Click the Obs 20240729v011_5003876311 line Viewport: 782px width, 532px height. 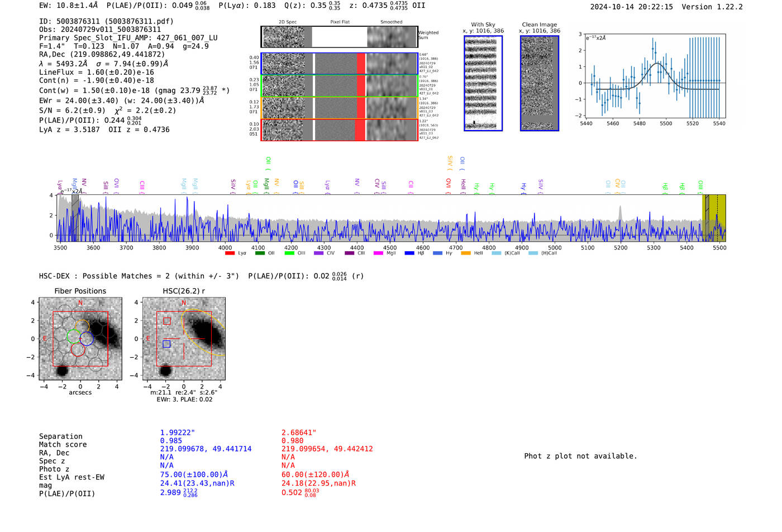point(100,30)
